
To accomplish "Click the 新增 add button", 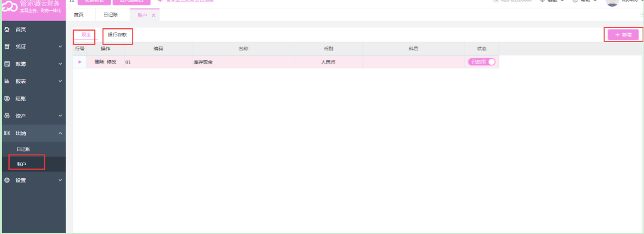I will tap(624, 35).
